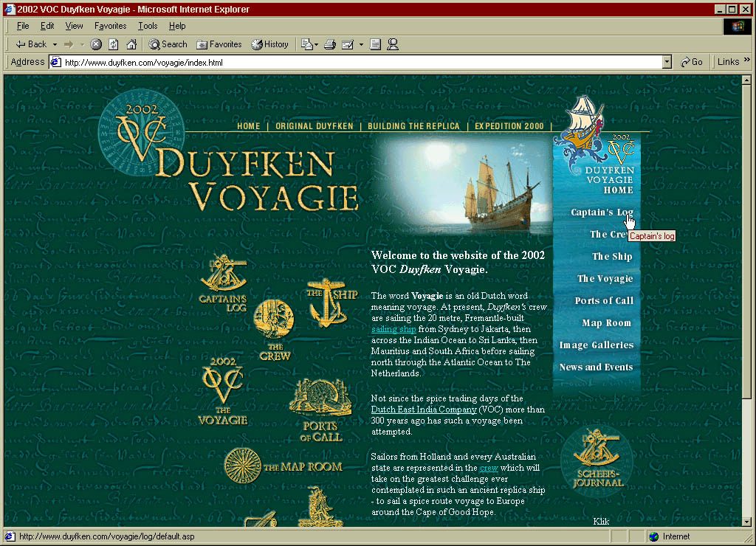Click the Captains Log sextant icon

click(223, 283)
